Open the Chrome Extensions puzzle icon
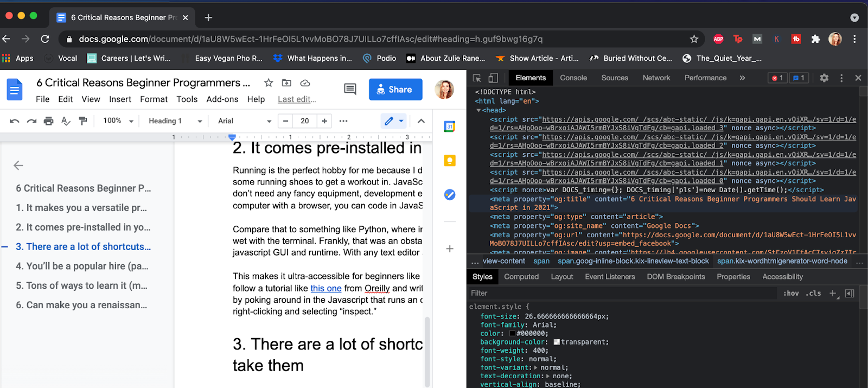Image resolution: width=868 pixels, height=388 pixels. tap(815, 39)
